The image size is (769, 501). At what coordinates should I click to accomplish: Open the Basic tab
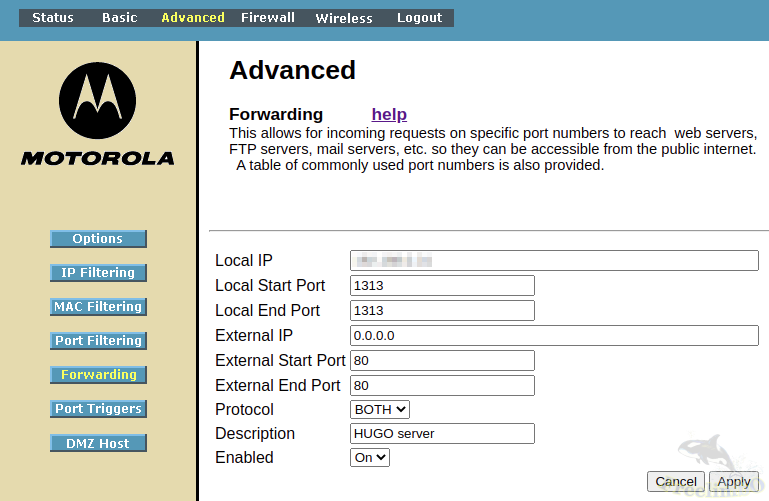coord(120,18)
